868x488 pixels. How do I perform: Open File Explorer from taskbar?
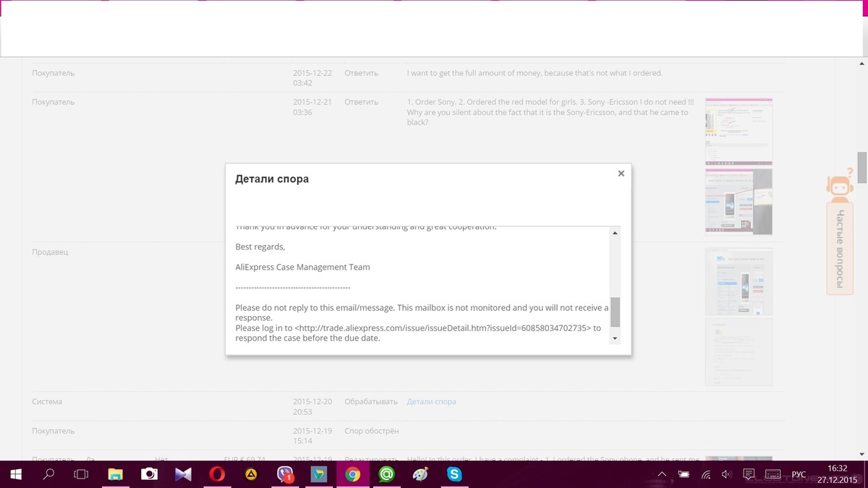pos(116,474)
